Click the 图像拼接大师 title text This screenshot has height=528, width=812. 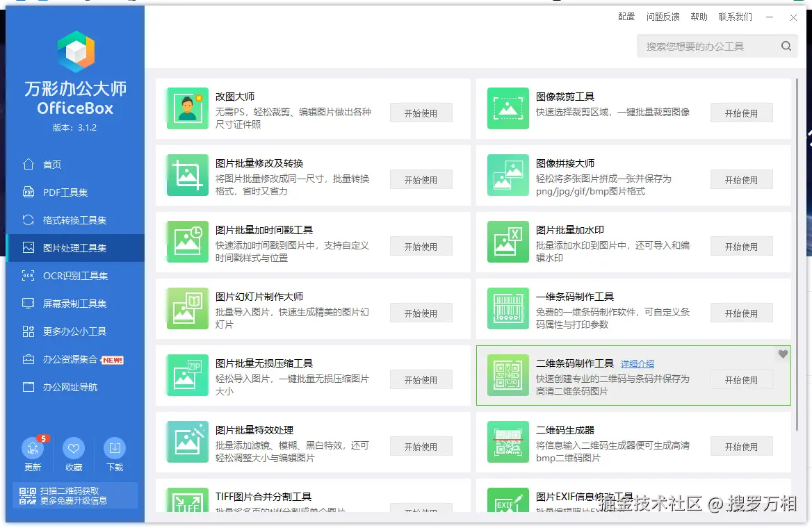tap(565, 163)
